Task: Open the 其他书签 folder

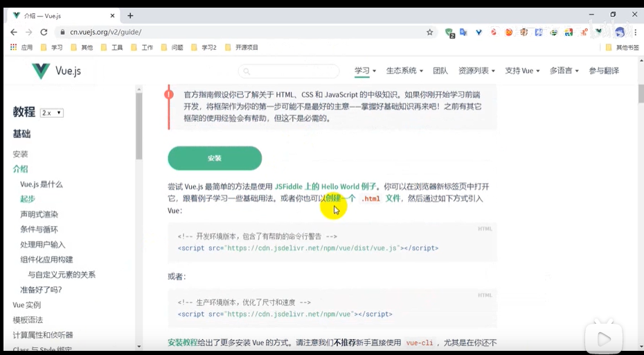Action: click(623, 47)
